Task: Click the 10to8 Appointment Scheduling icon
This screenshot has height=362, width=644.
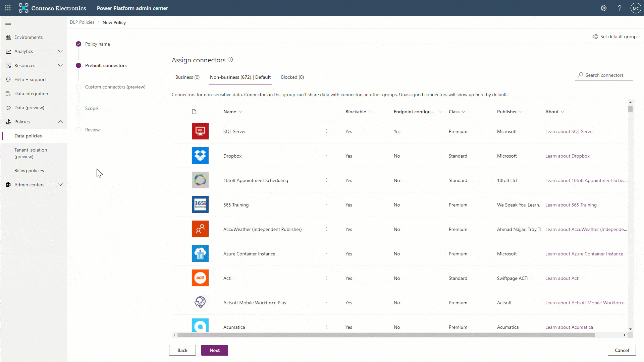Action: click(x=200, y=180)
